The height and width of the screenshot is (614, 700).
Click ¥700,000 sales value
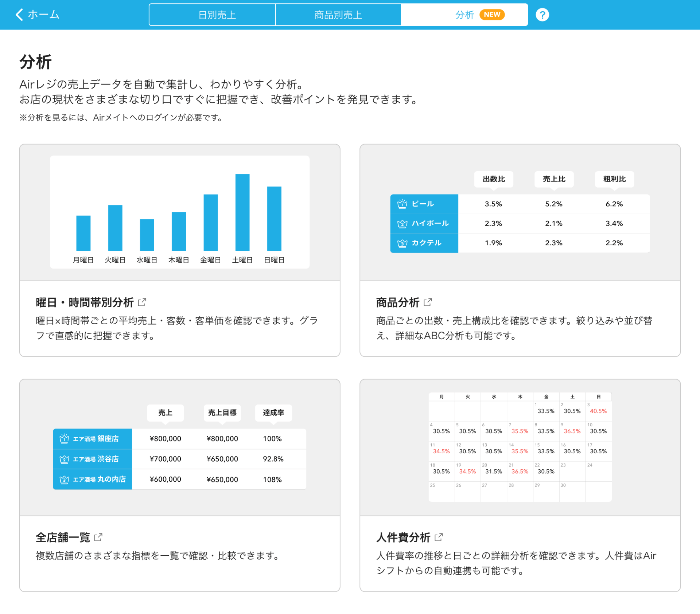pos(165,459)
